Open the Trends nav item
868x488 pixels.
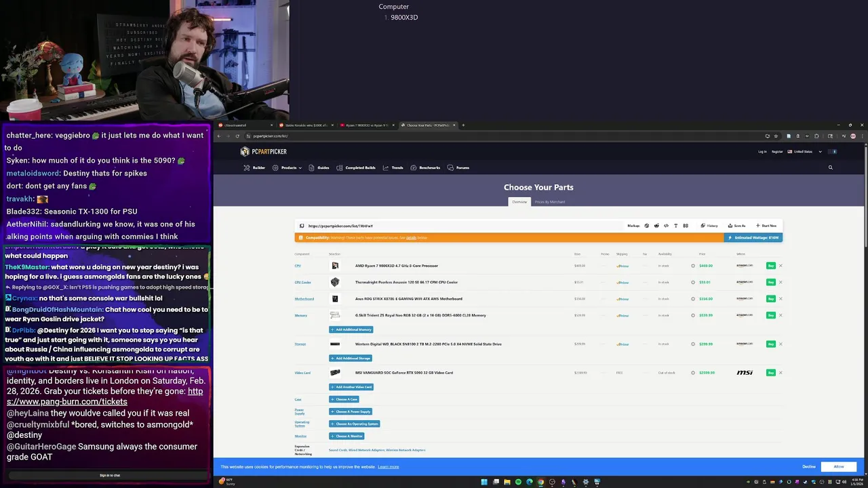click(x=393, y=167)
